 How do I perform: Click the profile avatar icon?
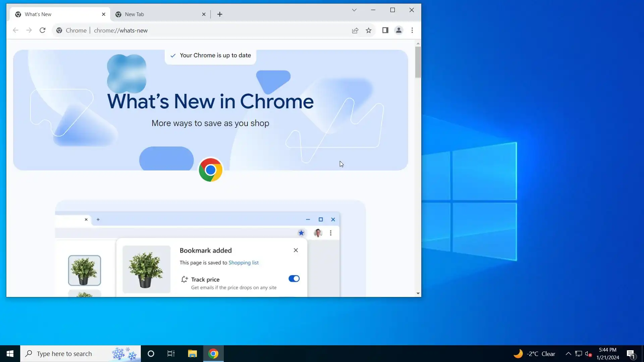[x=398, y=31]
